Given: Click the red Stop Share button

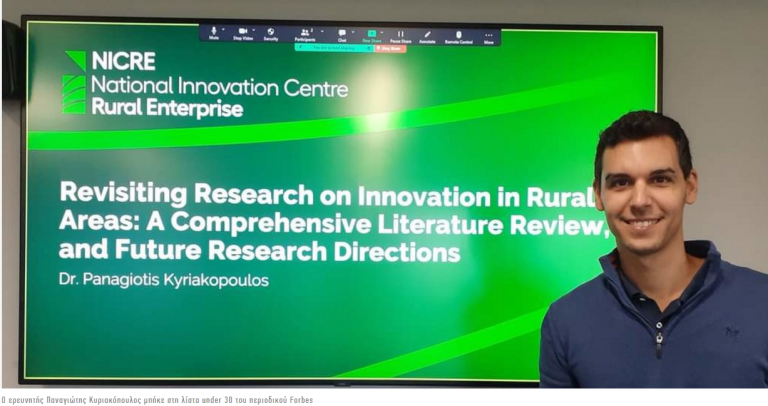Looking at the screenshot, I should pyautogui.click(x=391, y=48).
